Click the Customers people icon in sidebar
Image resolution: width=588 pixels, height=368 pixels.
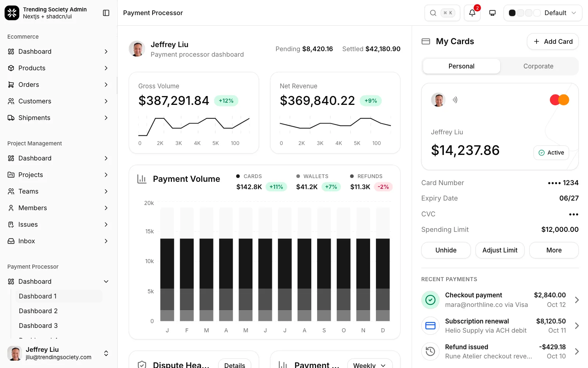tap(11, 101)
